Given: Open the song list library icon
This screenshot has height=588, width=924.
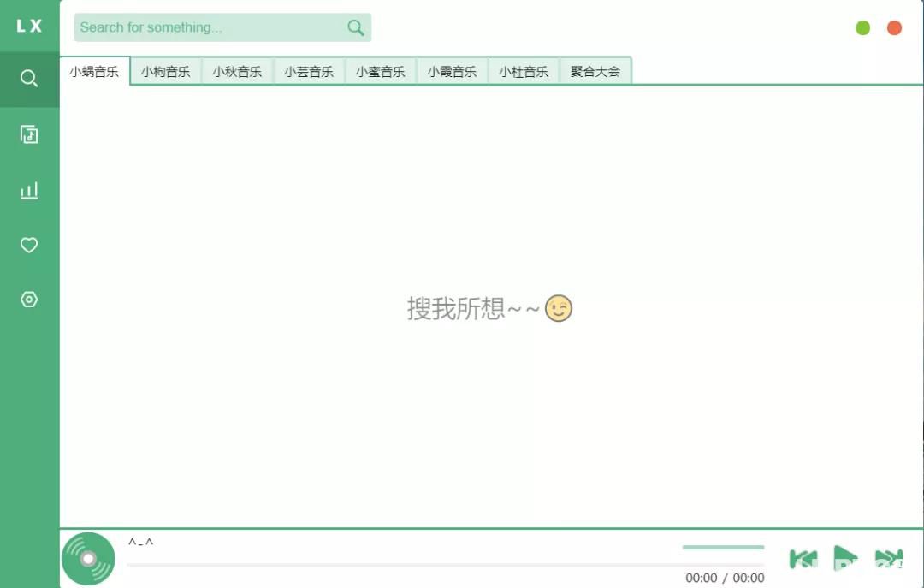Looking at the screenshot, I should coord(29,134).
